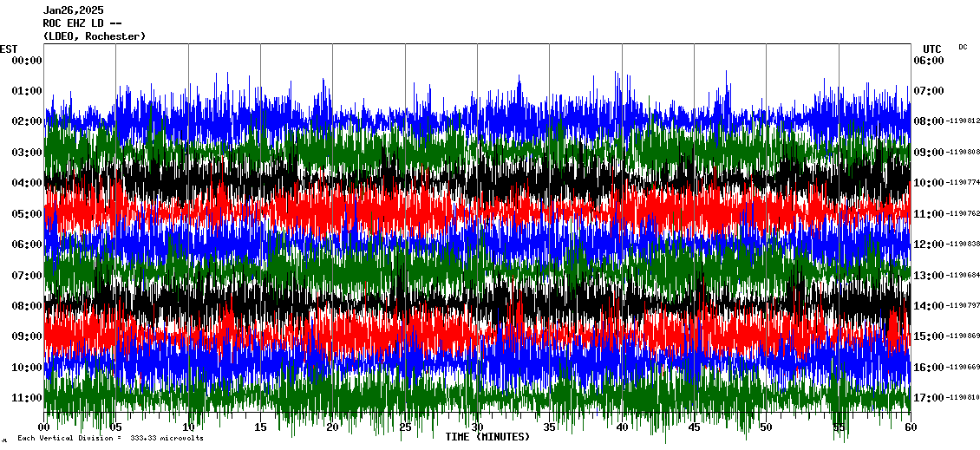Click the EST axis heading
The width and height of the screenshot is (980, 450).
click(x=9, y=49)
